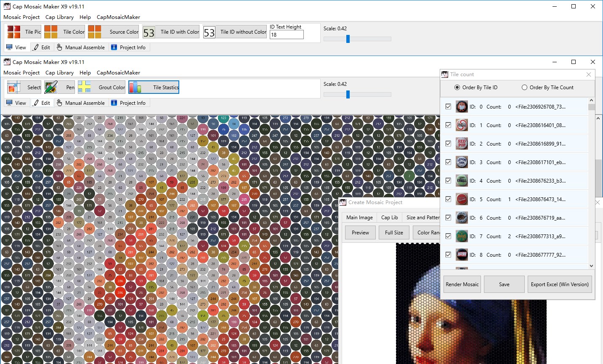
Task: Choose Tile ID with Color mode
Action: (171, 32)
